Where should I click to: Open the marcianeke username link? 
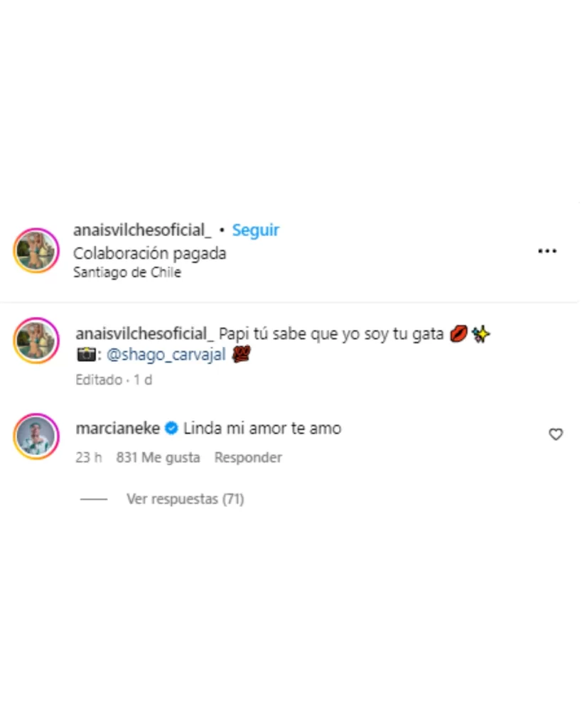click(x=118, y=428)
